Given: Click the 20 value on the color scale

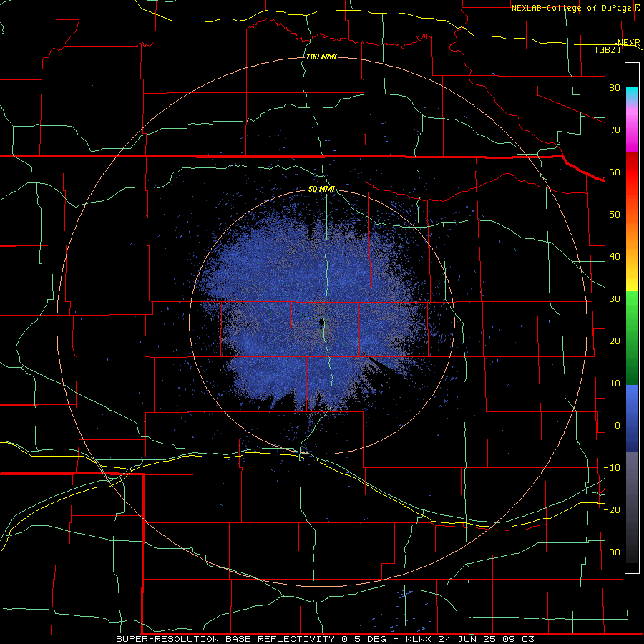Looking at the screenshot, I should point(615,341).
